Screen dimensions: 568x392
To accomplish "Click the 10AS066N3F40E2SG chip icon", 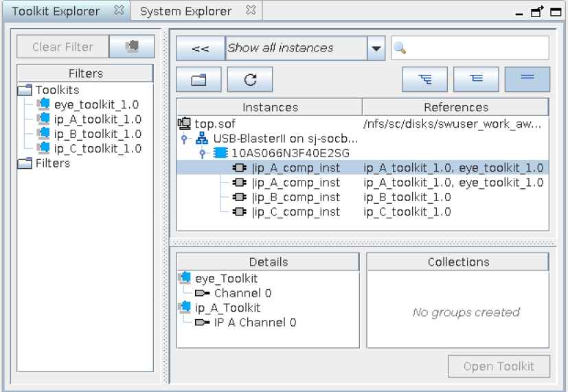I will [x=220, y=153].
